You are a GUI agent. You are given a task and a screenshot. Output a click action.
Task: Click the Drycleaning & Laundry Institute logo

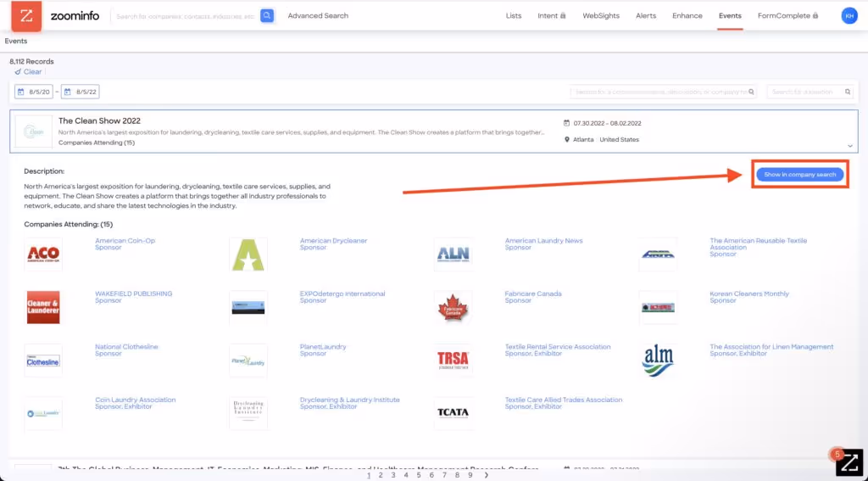click(x=248, y=413)
